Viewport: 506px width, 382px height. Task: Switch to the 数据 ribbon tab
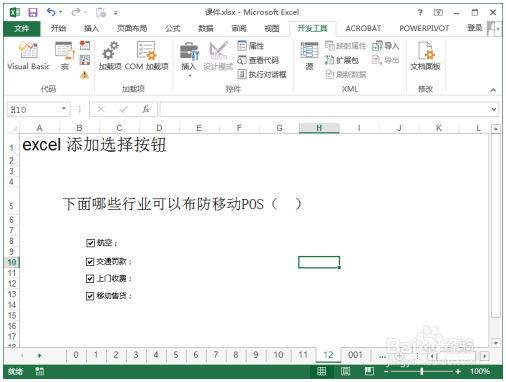pyautogui.click(x=206, y=29)
